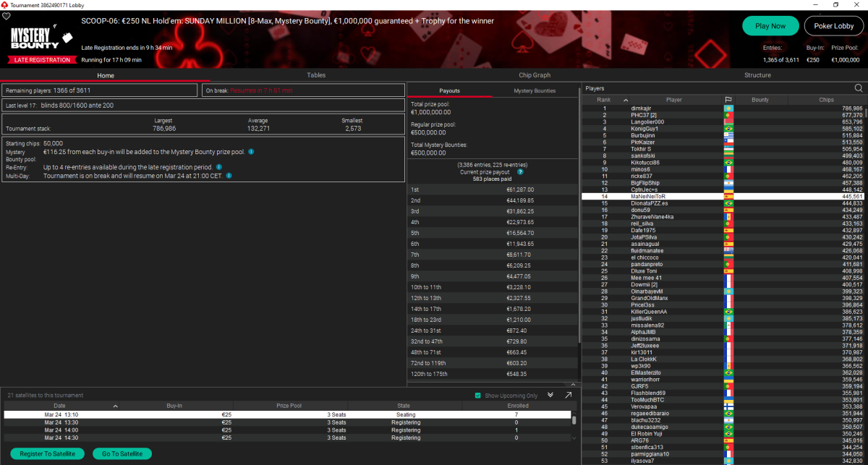Switch to Mystery Bounties tab
The width and height of the screenshot is (868, 465).
click(535, 90)
